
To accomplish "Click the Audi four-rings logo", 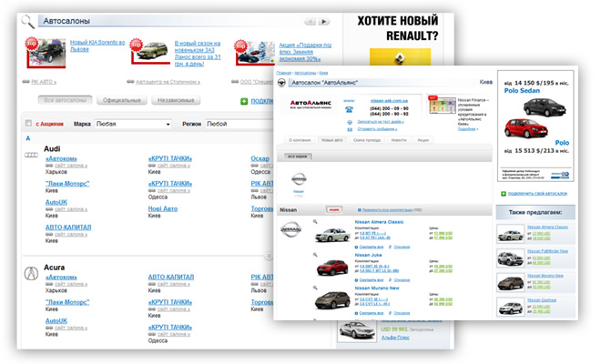I will point(31,155).
